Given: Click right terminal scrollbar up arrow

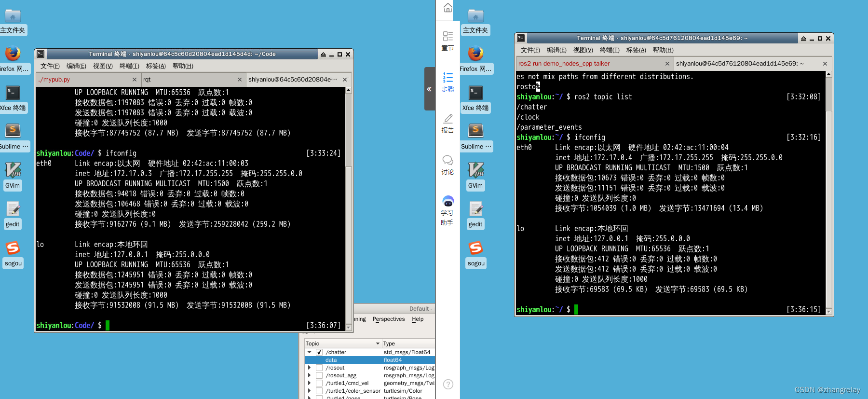Looking at the screenshot, I should [x=829, y=74].
